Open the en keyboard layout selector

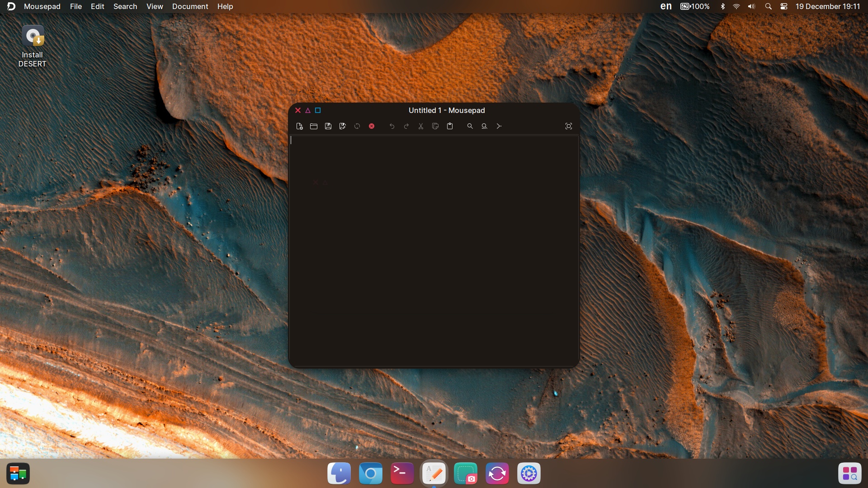[666, 6]
